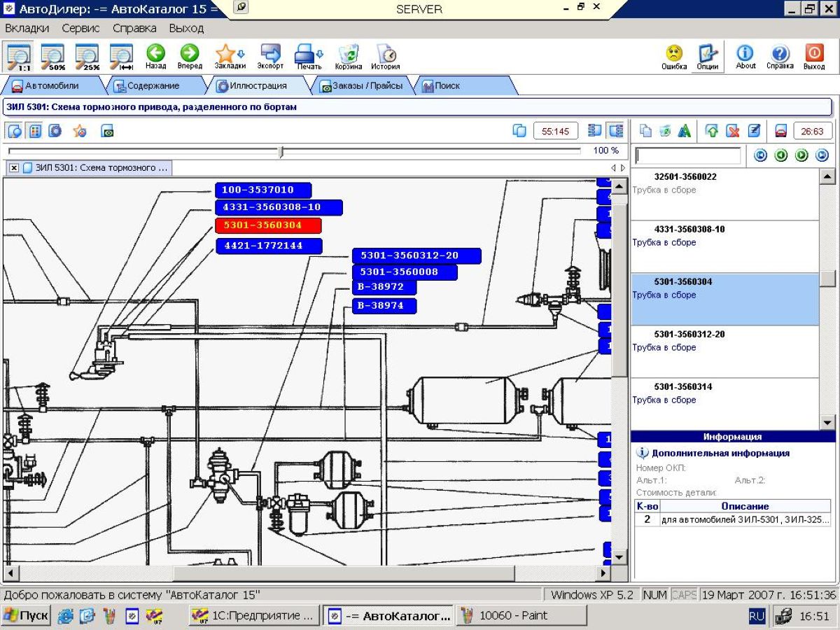Viewport: 840px width, 630px height.
Task: Open the Сервис menu
Action: point(80,28)
